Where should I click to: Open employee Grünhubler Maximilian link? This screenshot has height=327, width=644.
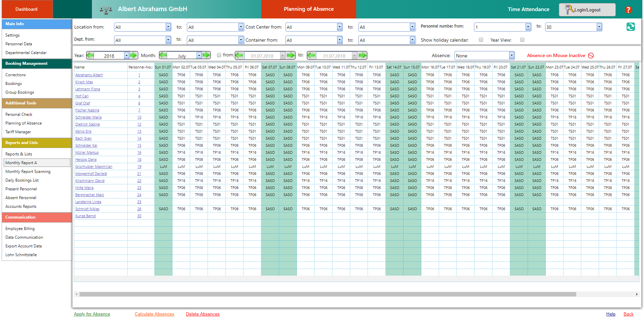(94, 167)
